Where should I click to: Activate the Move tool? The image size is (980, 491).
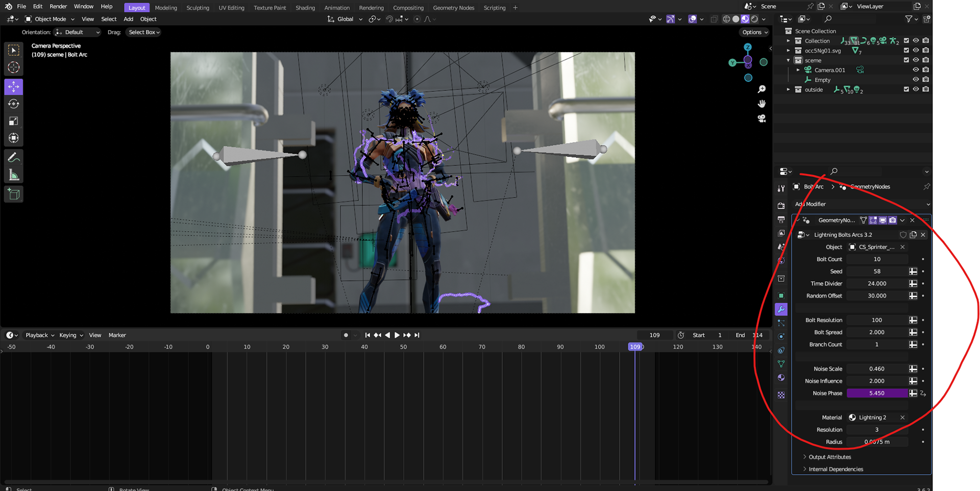point(14,87)
